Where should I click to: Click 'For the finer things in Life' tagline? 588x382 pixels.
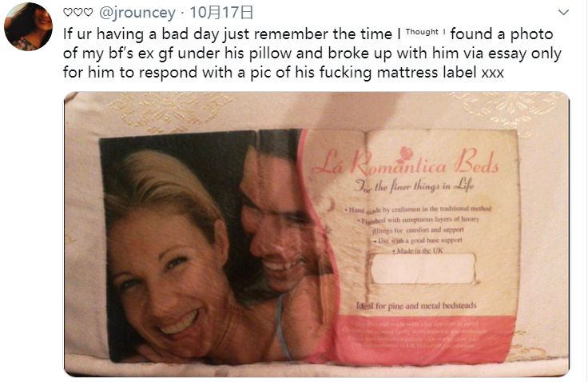pos(414,185)
